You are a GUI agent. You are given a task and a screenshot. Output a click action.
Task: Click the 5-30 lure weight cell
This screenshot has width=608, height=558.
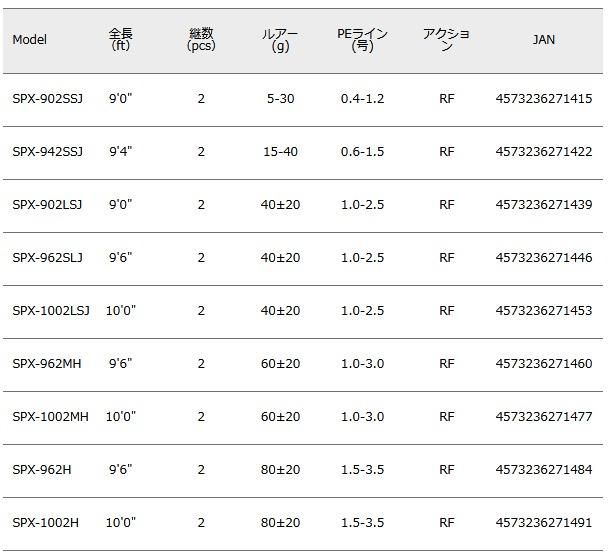click(280, 99)
